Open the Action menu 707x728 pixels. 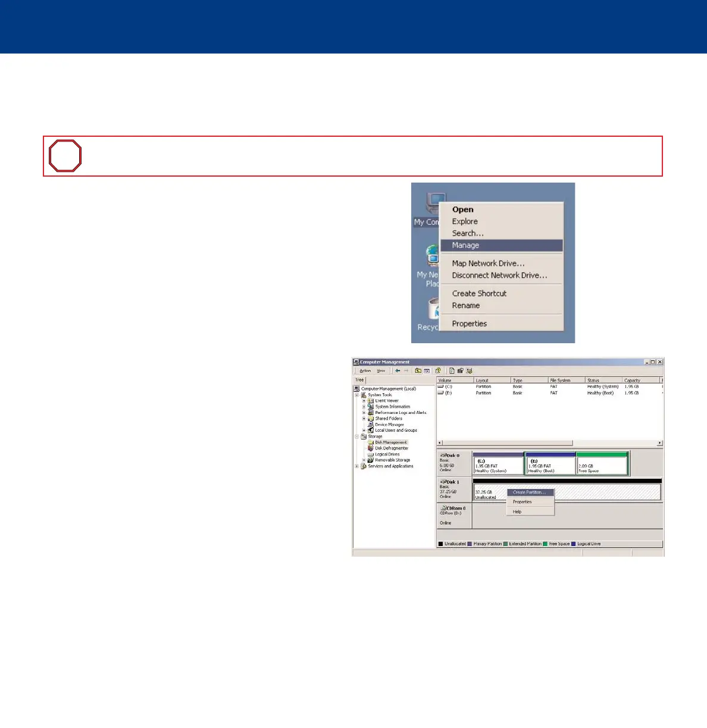click(x=365, y=371)
